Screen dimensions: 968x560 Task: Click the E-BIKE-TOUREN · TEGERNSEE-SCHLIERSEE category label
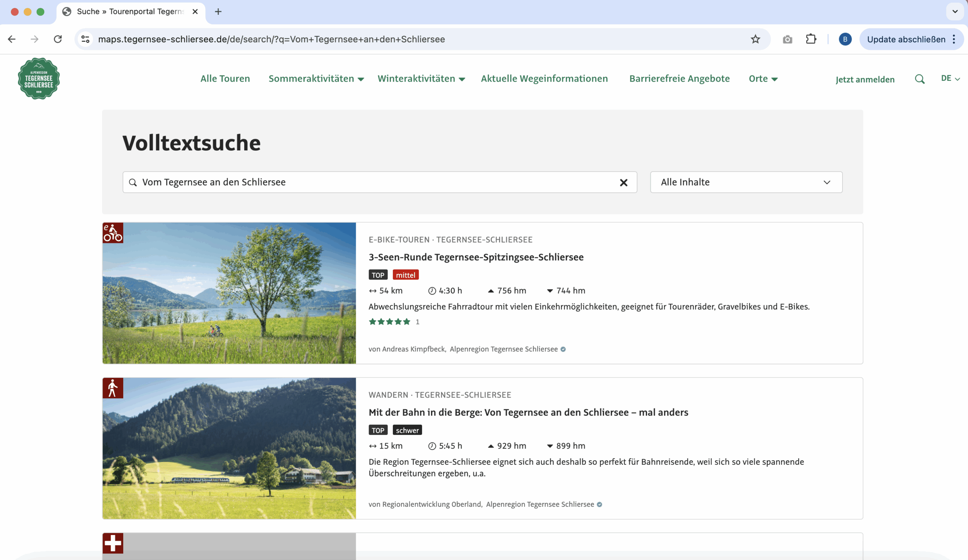(x=450, y=240)
